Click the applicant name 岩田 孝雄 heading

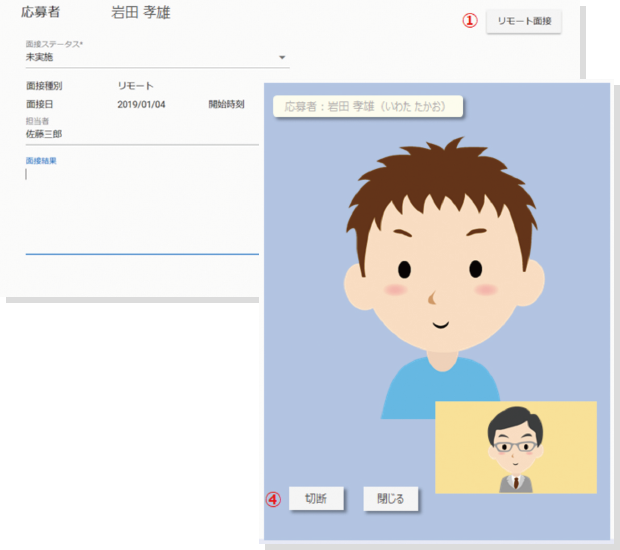139,12
